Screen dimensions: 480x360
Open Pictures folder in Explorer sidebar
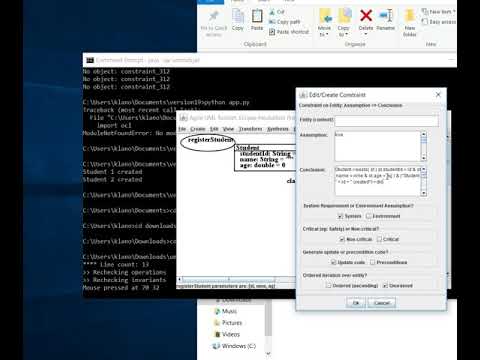coord(232,323)
